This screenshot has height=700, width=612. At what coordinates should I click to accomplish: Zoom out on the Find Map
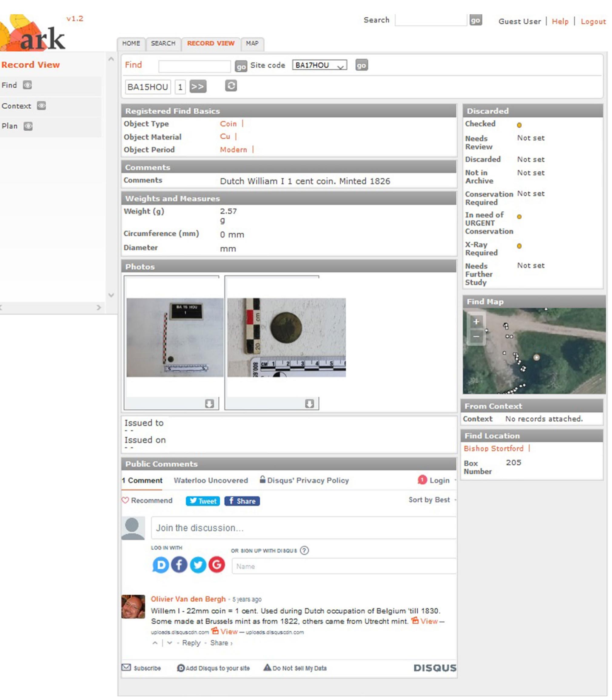(x=476, y=337)
